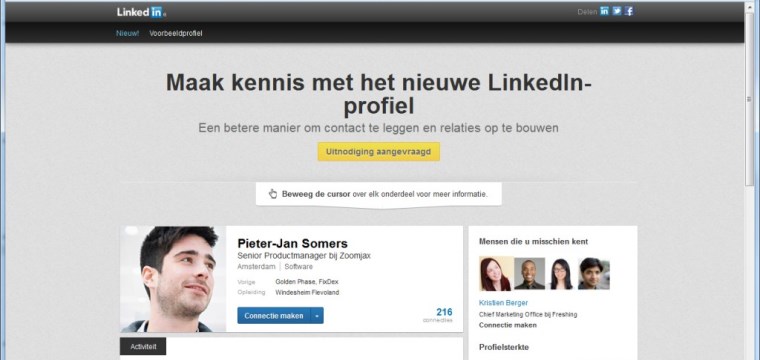Click the LinkedIn logo in header
The image size is (760, 360).
141,13
